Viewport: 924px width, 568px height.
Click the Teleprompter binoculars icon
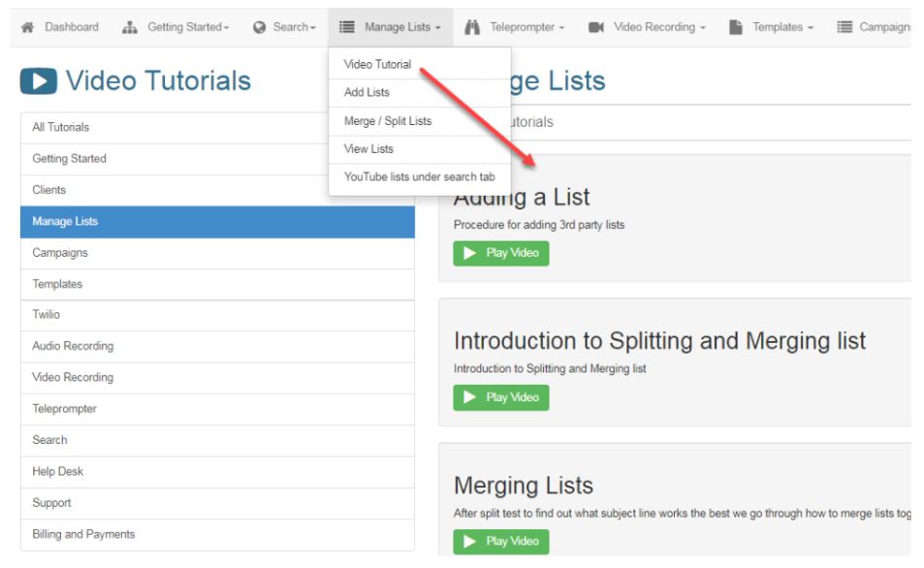coord(472,27)
